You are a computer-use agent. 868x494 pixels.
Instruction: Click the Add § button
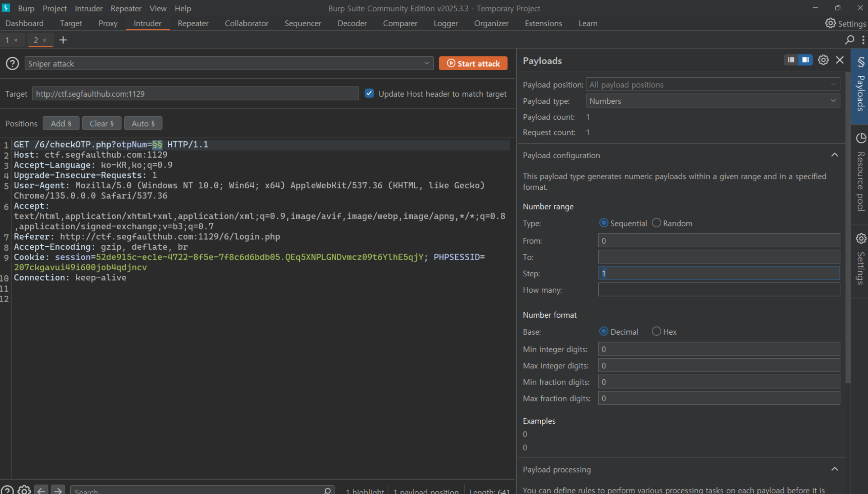61,123
